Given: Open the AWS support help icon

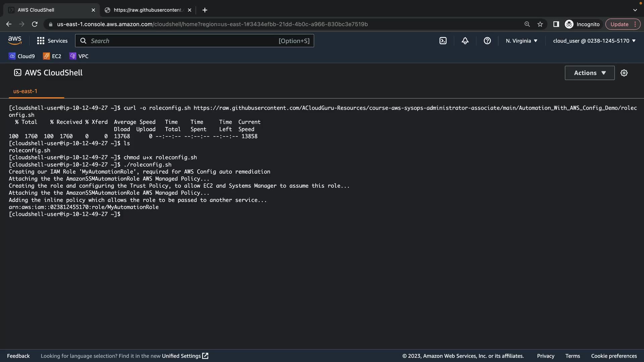Looking at the screenshot, I should coord(487,41).
